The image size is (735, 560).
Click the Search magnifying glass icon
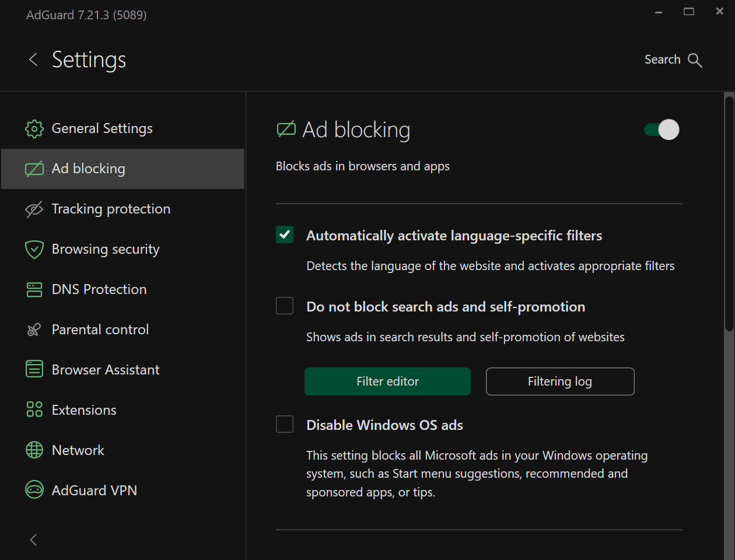point(695,60)
